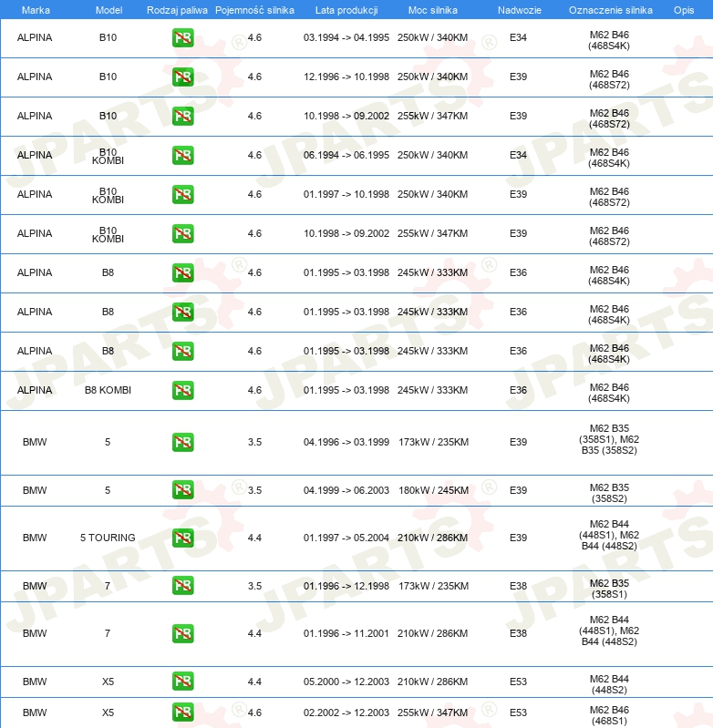Select the date range 03.1994 -> 04.1995
The width and height of the screenshot is (713, 728).
[x=346, y=37]
